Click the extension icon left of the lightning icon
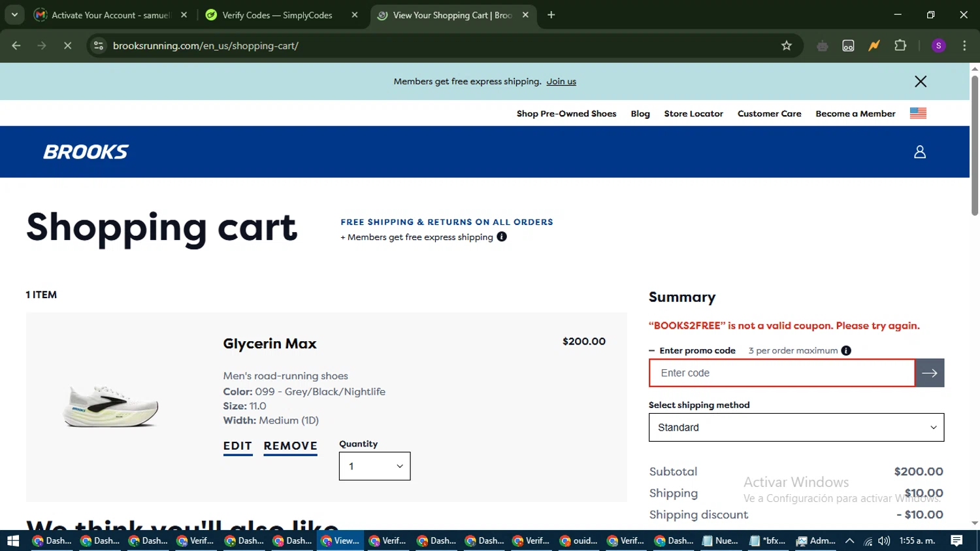Image resolution: width=980 pixels, height=551 pixels. (x=848, y=45)
